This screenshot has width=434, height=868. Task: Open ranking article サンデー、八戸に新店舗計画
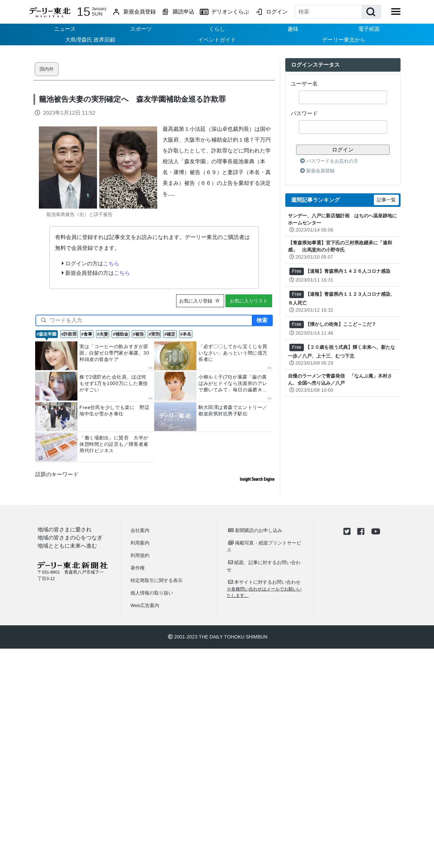(x=342, y=219)
